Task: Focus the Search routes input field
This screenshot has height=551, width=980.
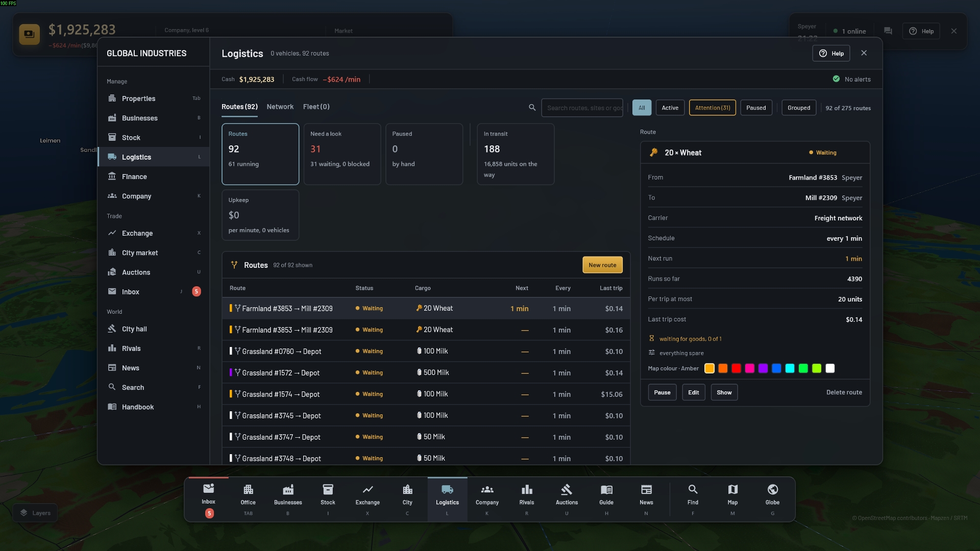Action: 582,108
